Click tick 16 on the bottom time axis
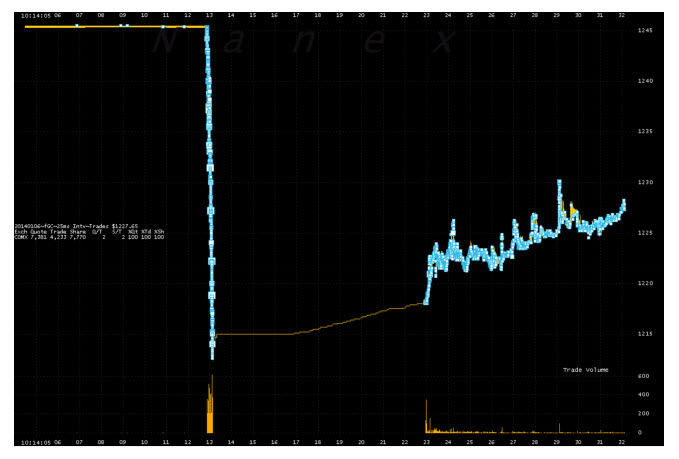 click(x=275, y=442)
